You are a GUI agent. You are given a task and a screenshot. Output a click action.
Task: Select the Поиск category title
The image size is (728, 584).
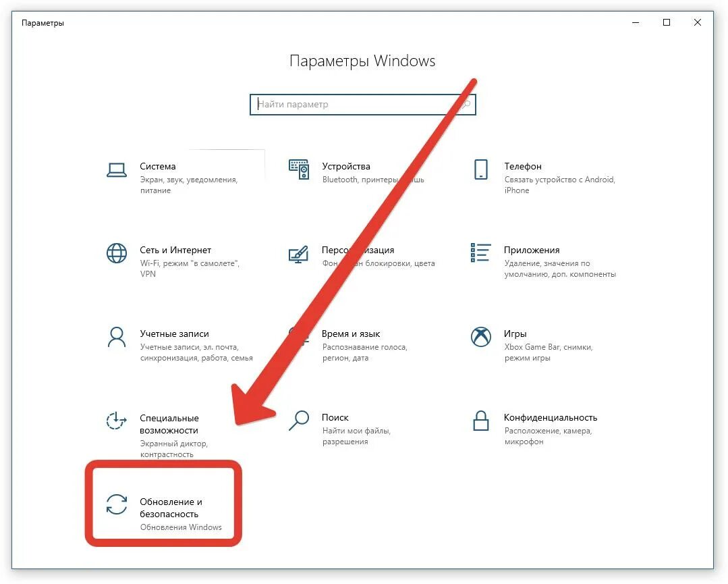(x=335, y=417)
